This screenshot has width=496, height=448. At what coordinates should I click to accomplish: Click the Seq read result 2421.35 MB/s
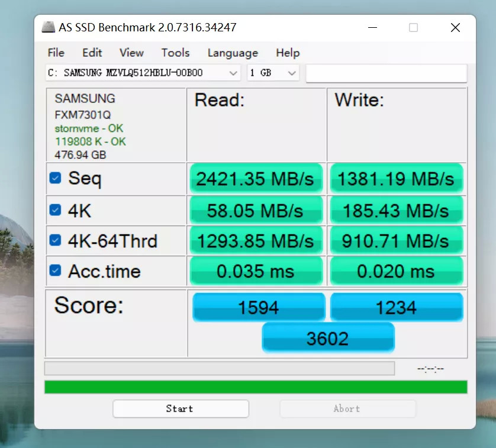(x=256, y=179)
